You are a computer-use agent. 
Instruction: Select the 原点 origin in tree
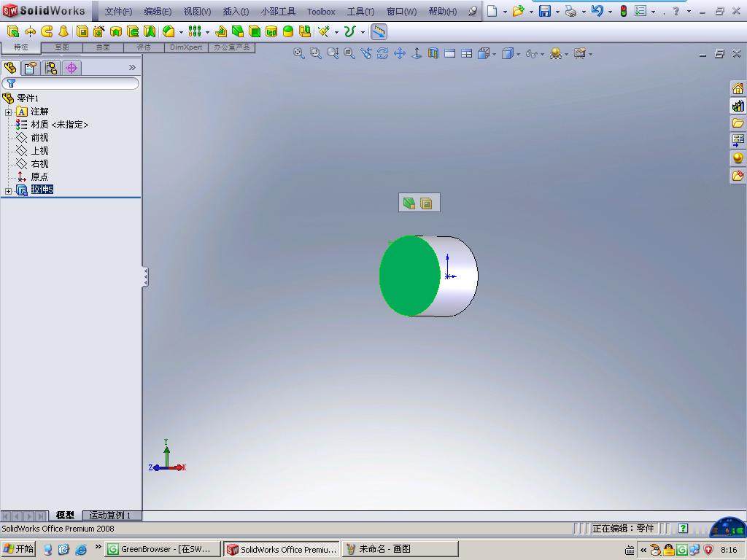[x=39, y=176]
